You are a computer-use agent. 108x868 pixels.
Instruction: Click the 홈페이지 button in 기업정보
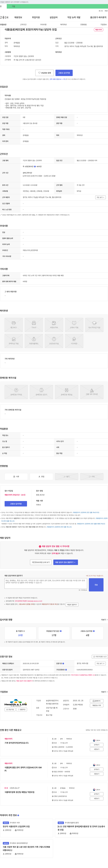click(x=97, y=701)
